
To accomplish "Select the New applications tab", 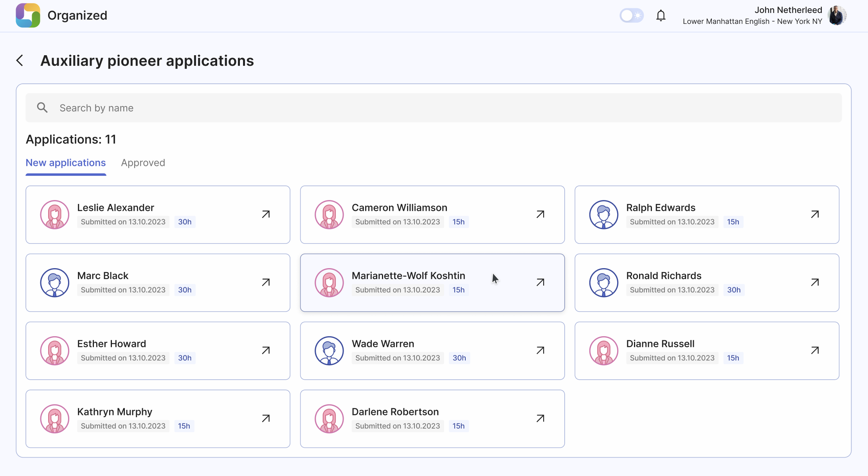I will [66, 163].
